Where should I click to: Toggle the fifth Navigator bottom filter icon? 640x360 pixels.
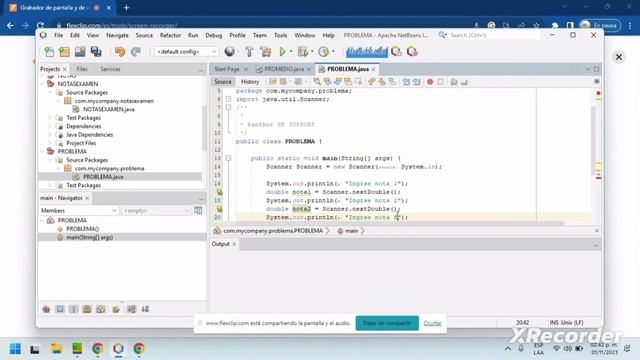click(x=100, y=309)
